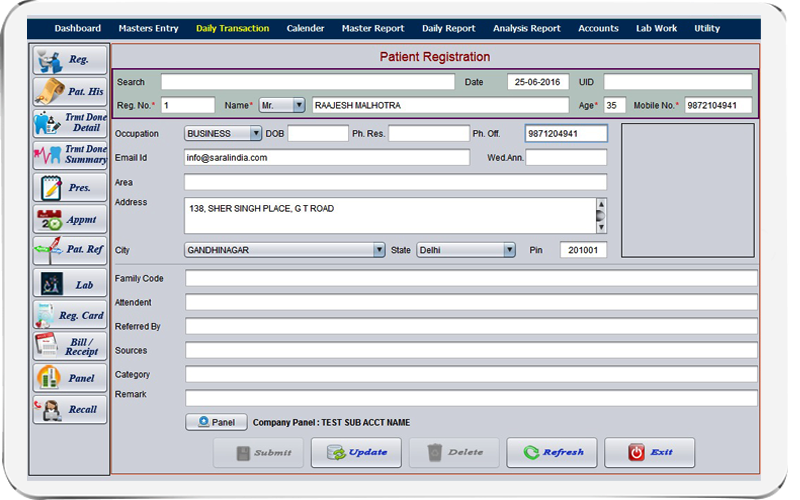Open the Master Report menu
The width and height of the screenshot is (800, 500).
pyautogui.click(x=373, y=29)
